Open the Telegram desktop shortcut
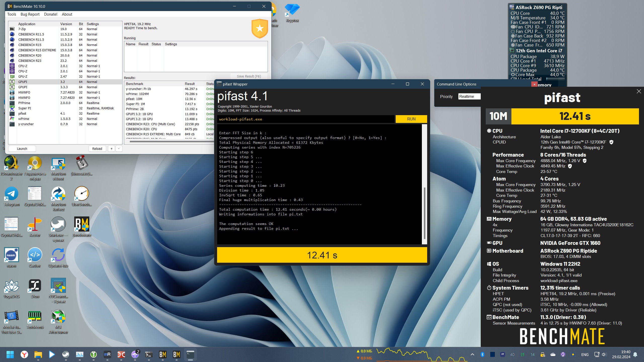The height and width of the screenshot is (362, 644). 11,196
